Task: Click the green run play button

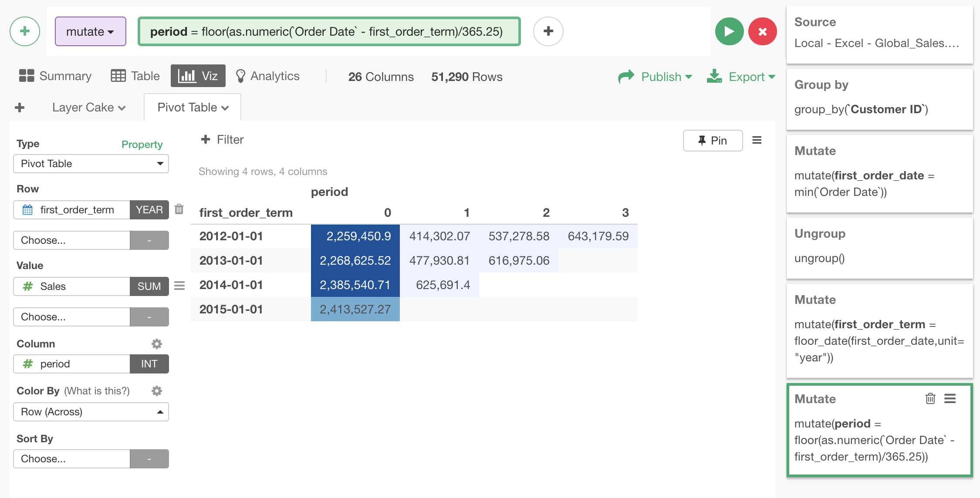Action: (729, 31)
